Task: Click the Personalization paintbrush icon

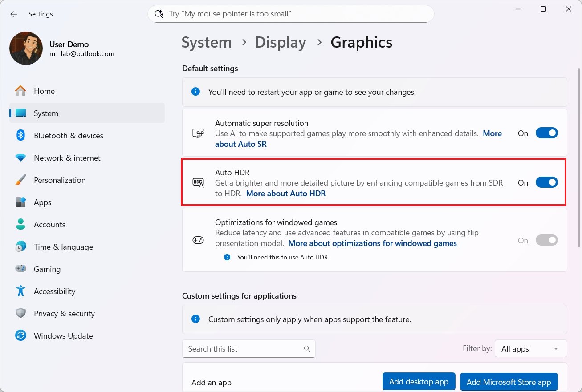Action: 20,180
